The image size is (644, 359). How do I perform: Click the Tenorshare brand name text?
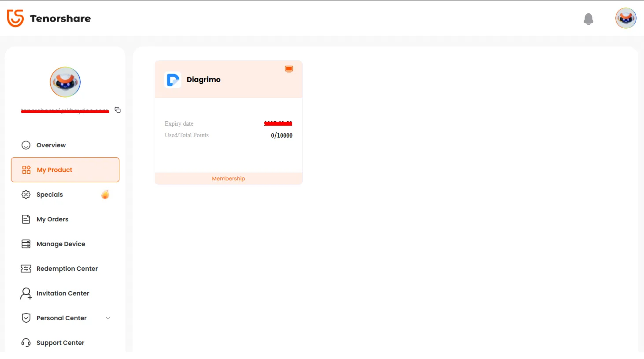(60, 19)
